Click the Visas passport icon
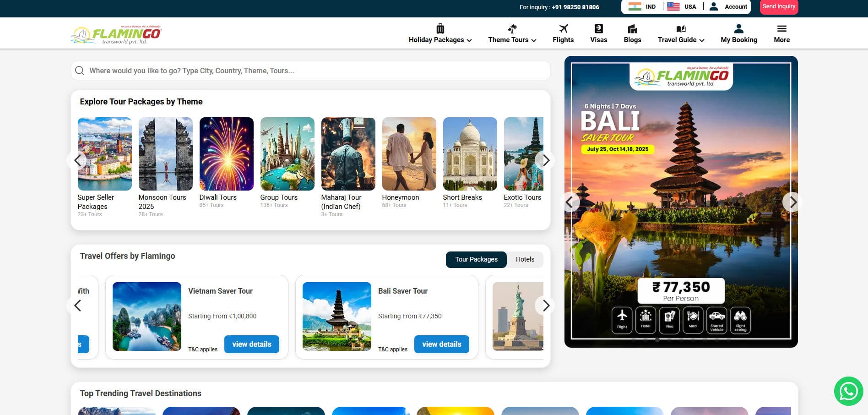The width and height of the screenshot is (868, 415). tap(598, 29)
